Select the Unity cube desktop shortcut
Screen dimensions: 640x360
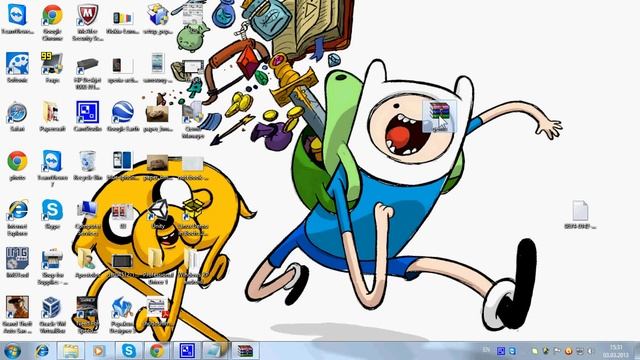[x=158, y=210]
